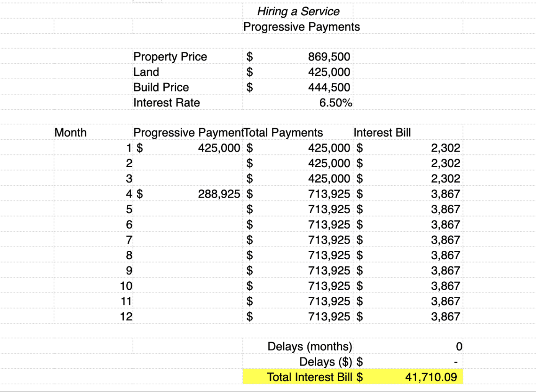Select the month 12 total payments cell
Screen dimensions: 536x392
pos(328,316)
